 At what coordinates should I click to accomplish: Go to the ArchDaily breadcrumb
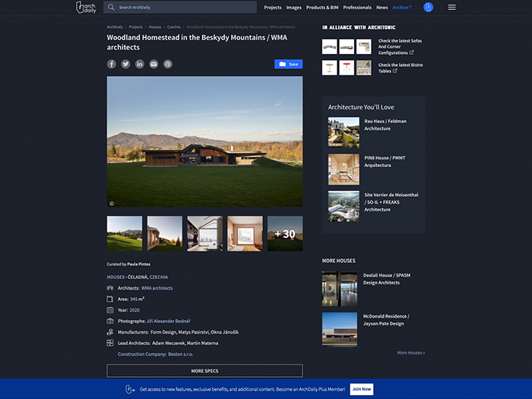click(115, 27)
